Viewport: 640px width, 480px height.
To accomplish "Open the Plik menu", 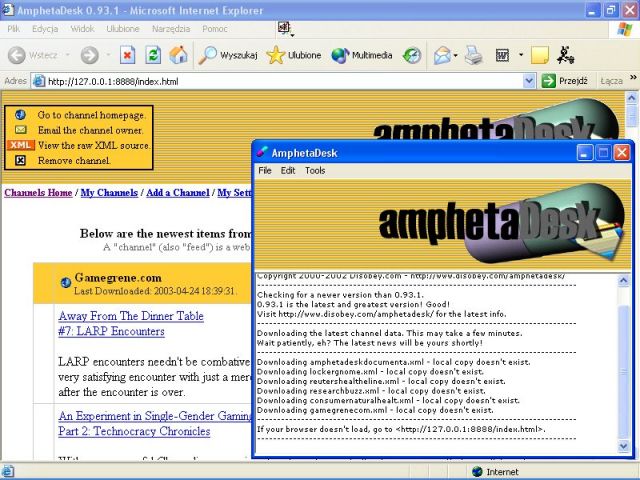I will (13, 29).
